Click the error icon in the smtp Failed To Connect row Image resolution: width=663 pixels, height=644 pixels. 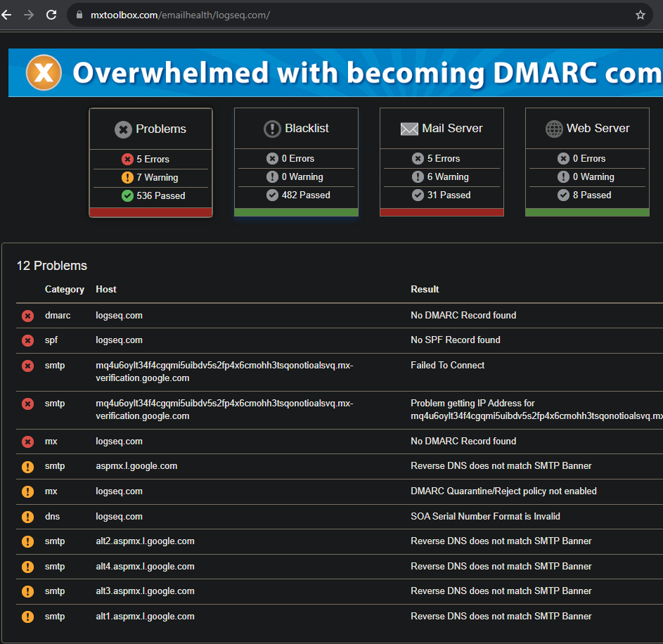pos(28,366)
